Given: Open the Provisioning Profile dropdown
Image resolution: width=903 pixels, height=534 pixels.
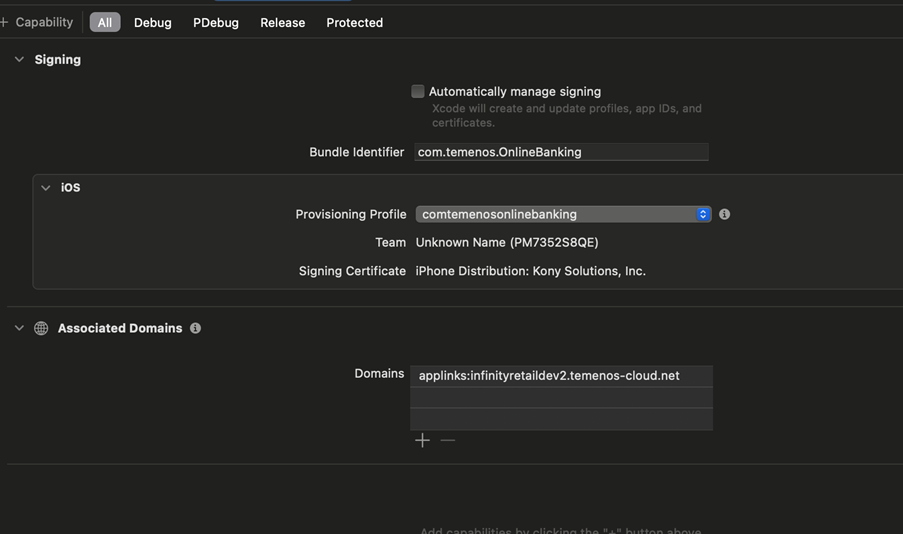Looking at the screenshot, I should coord(563,214).
